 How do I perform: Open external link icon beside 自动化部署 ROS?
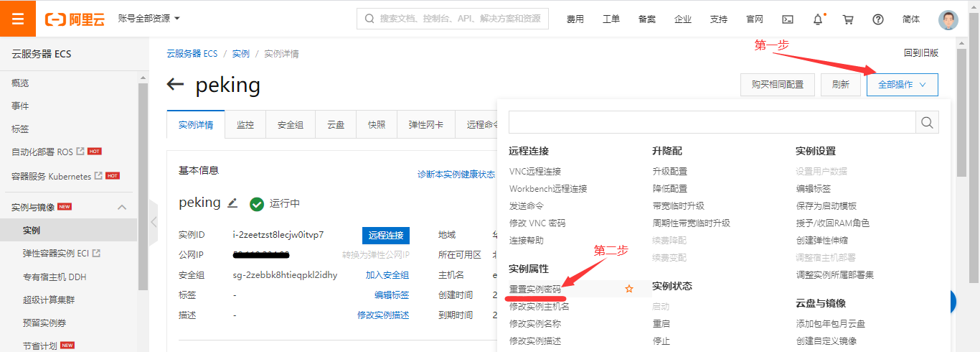coord(80,152)
